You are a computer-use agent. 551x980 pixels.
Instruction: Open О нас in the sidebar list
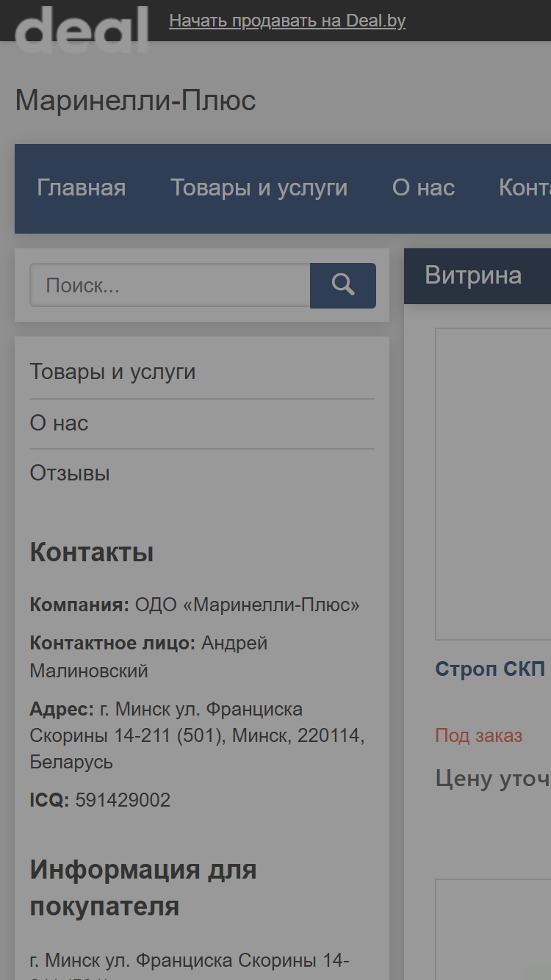point(59,423)
